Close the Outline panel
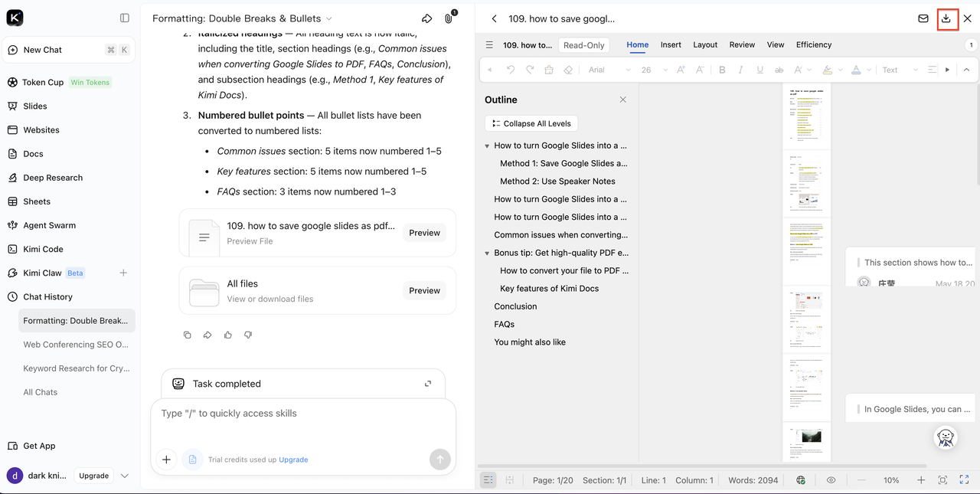Image resolution: width=980 pixels, height=494 pixels. click(623, 100)
